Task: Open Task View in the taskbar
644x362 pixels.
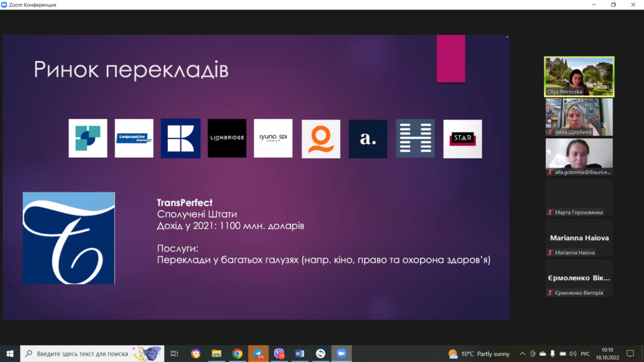Action: point(175,354)
